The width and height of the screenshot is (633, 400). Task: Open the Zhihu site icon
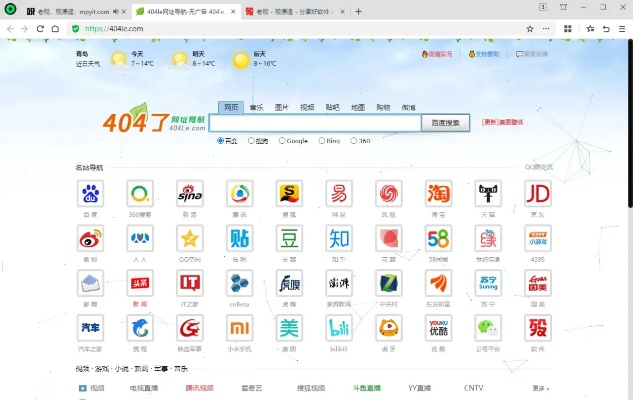coord(339,239)
